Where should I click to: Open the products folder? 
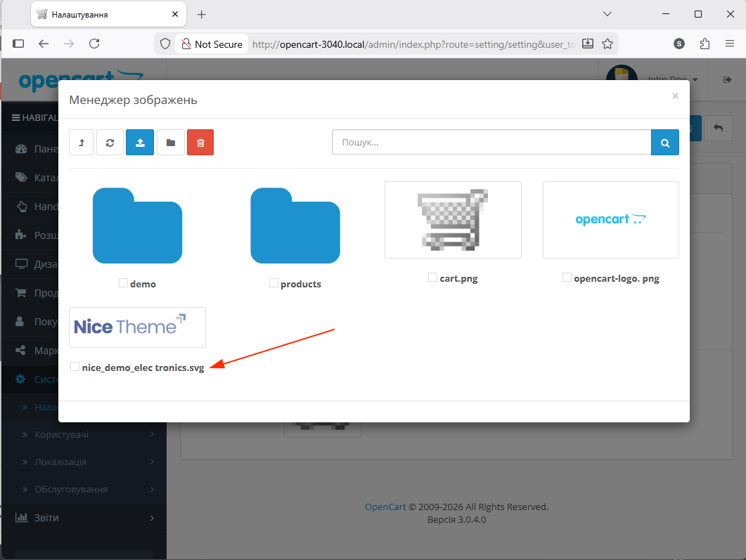[295, 226]
